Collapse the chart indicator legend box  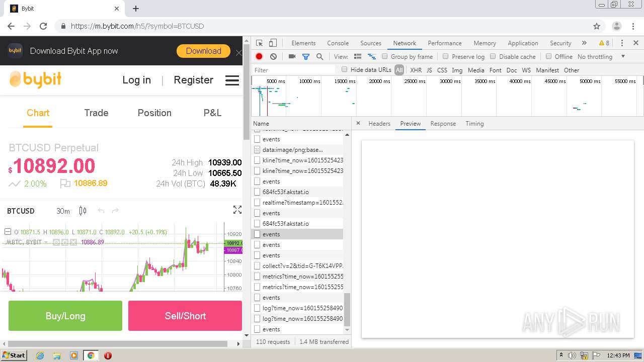pyautogui.click(x=8, y=232)
